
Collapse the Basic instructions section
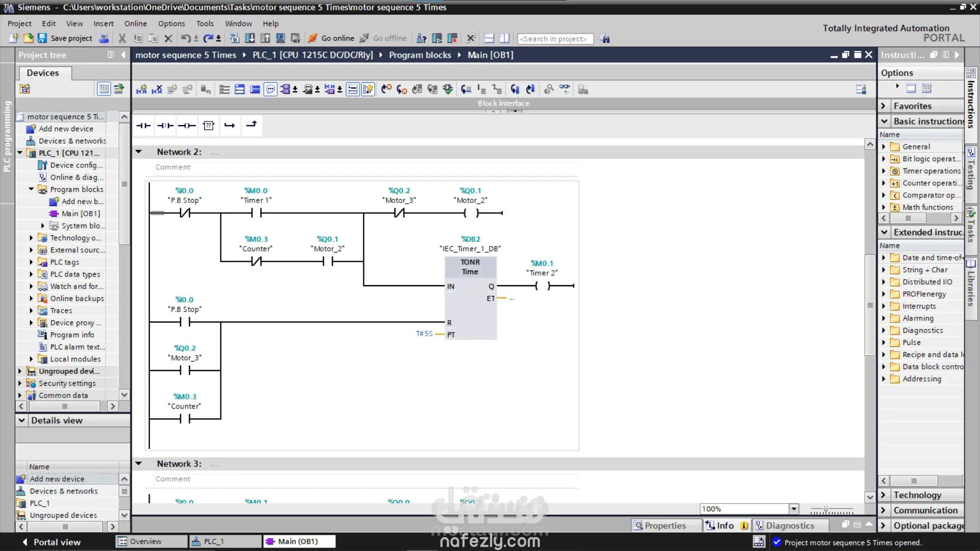(884, 121)
